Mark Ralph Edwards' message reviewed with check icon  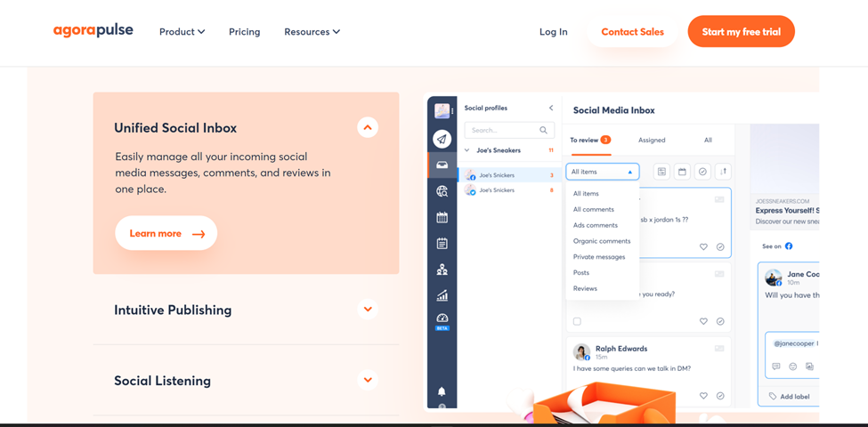pyautogui.click(x=720, y=396)
